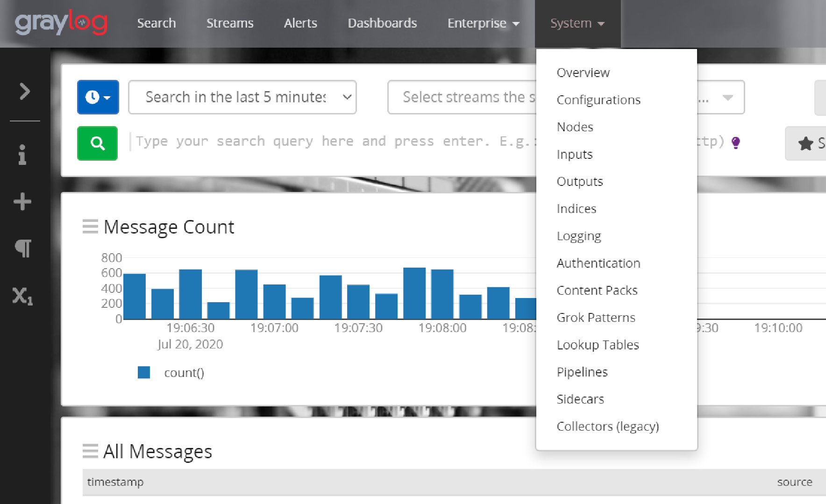Select Authentication in System menu
Screen dimensions: 826x504
[598, 263]
